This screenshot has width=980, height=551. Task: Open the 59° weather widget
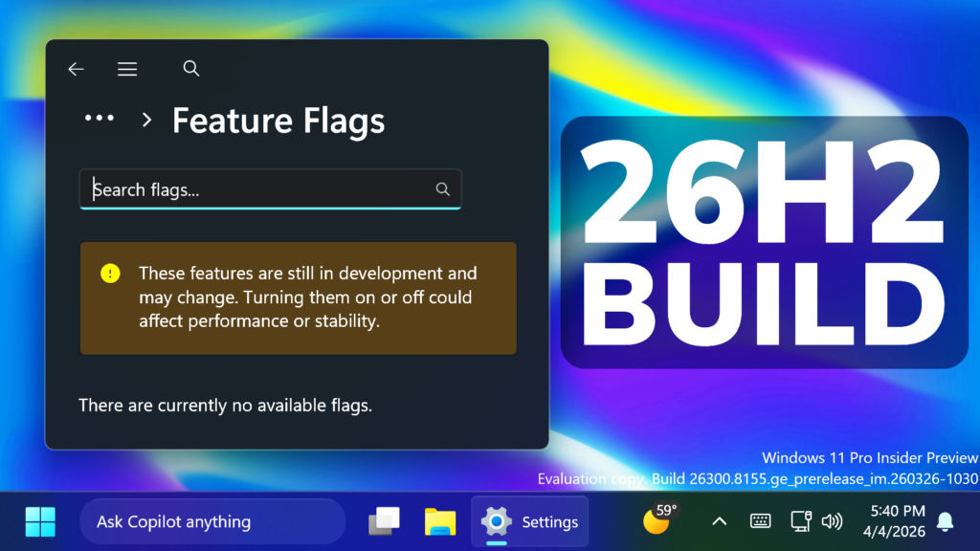(x=657, y=519)
